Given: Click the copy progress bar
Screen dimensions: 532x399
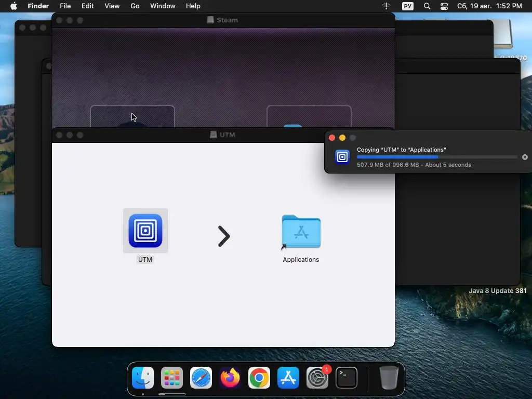Looking at the screenshot, I should [x=437, y=157].
